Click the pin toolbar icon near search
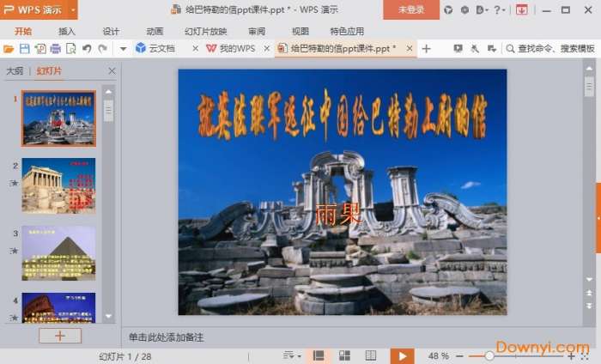The width and height of the screenshot is (601, 364). coord(475,49)
